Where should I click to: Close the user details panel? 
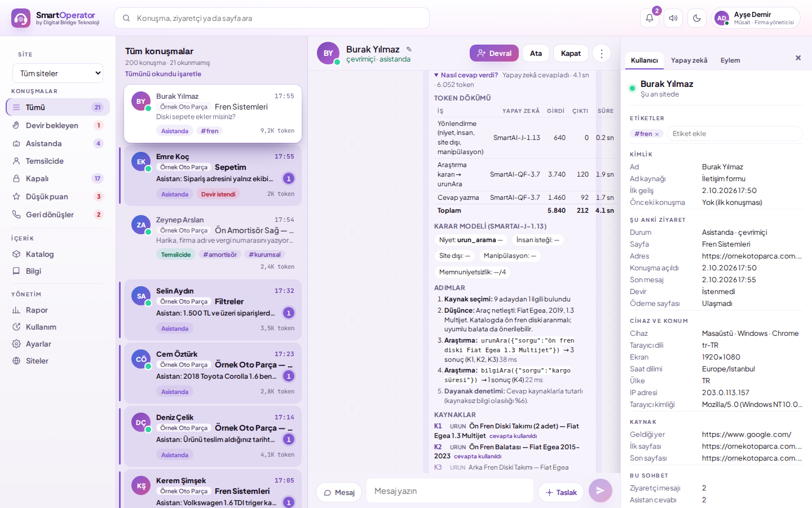tap(798, 58)
